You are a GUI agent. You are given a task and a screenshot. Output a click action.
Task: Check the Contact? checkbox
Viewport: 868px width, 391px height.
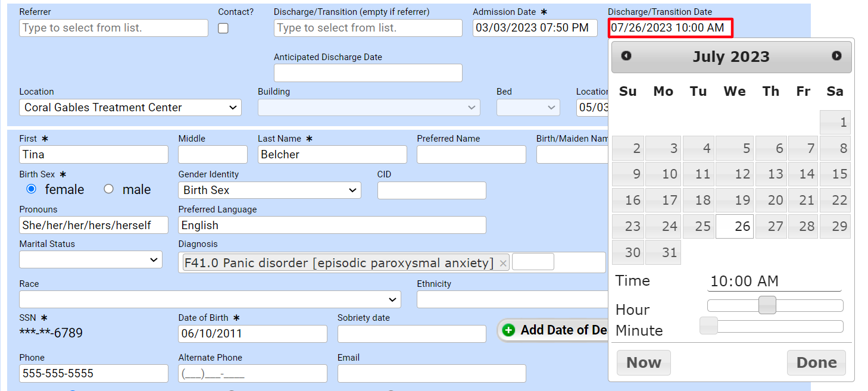(x=223, y=28)
